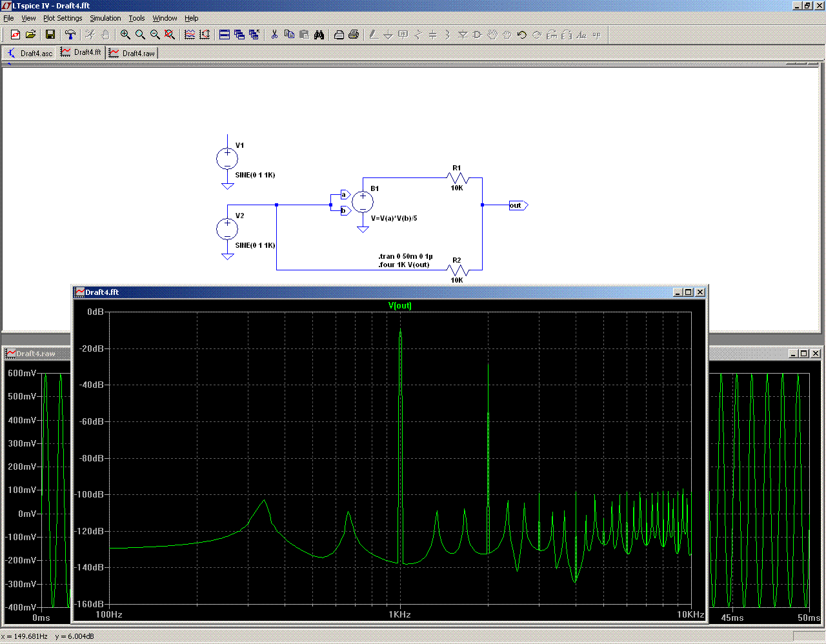Click the Paste clipboard icon

304,35
